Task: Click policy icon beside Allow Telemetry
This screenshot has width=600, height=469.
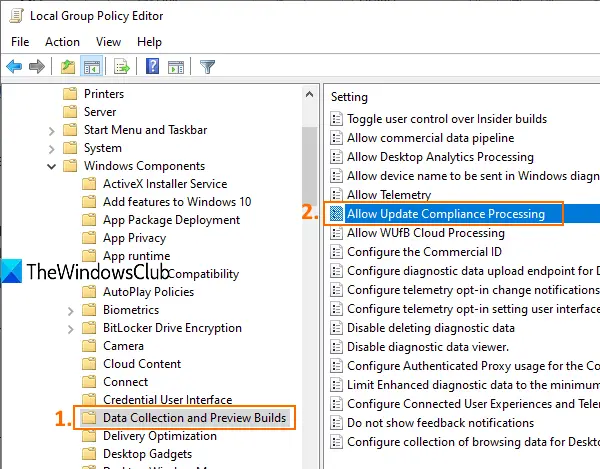Action: pyautogui.click(x=336, y=195)
